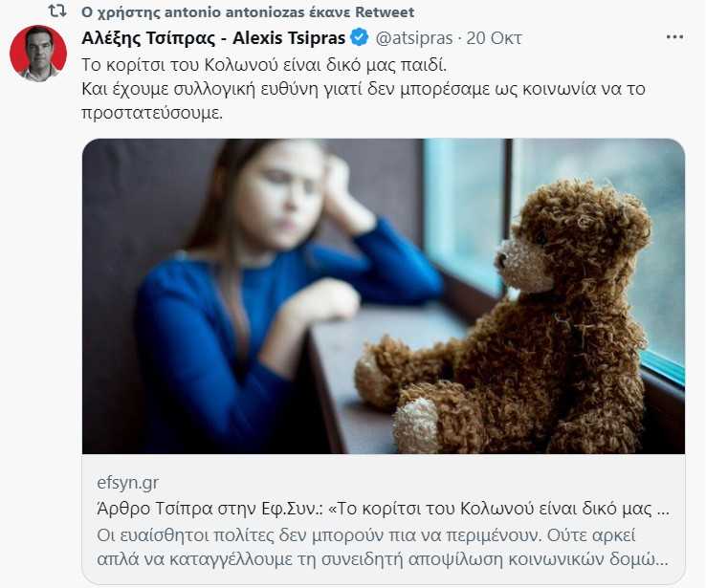Click second line of tweet text
Viewport: 706px width, 588px height.
364,89
